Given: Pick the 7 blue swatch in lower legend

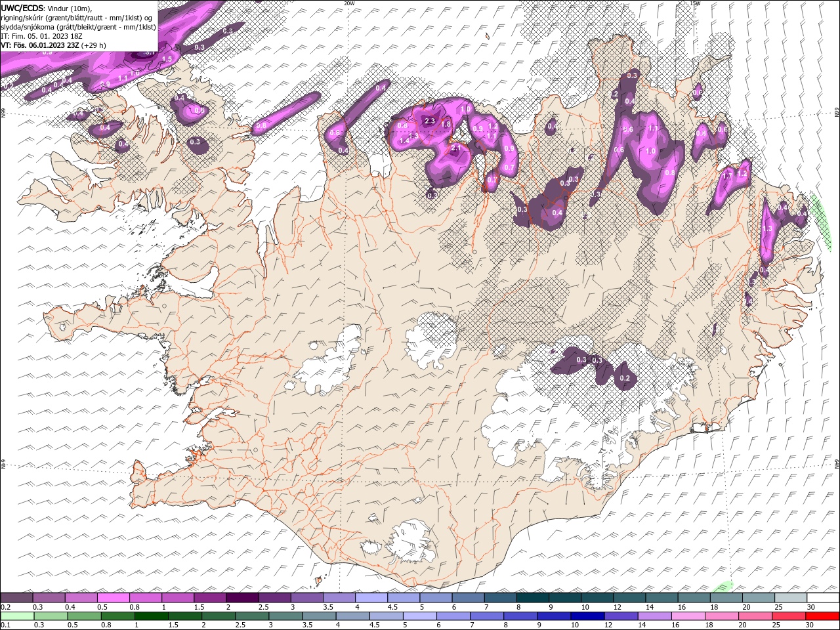Looking at the screenshot, I should [486, 616].
